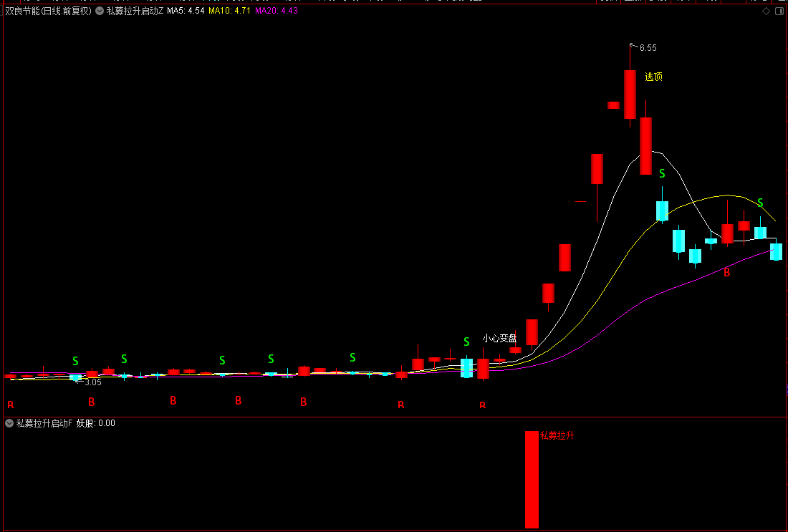The height and width of the screenshot is (532, 788).
Task: Click the 双良节能(日线.前复权) stock title
Action: click(48, 11)
